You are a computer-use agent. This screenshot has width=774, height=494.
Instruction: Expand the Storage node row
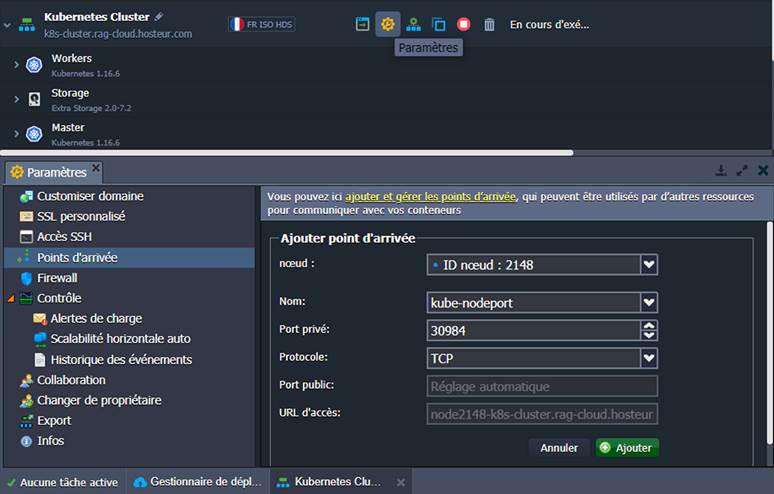coord(16,99)
